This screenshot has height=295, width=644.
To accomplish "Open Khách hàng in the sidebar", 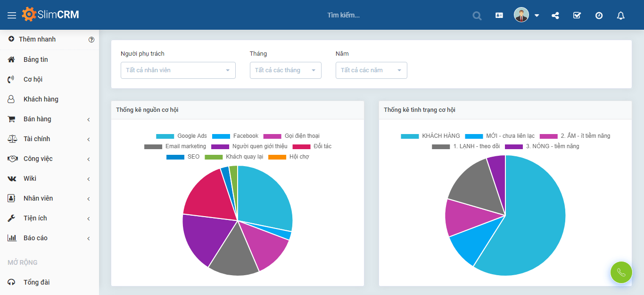I will (x=41, y=99).
